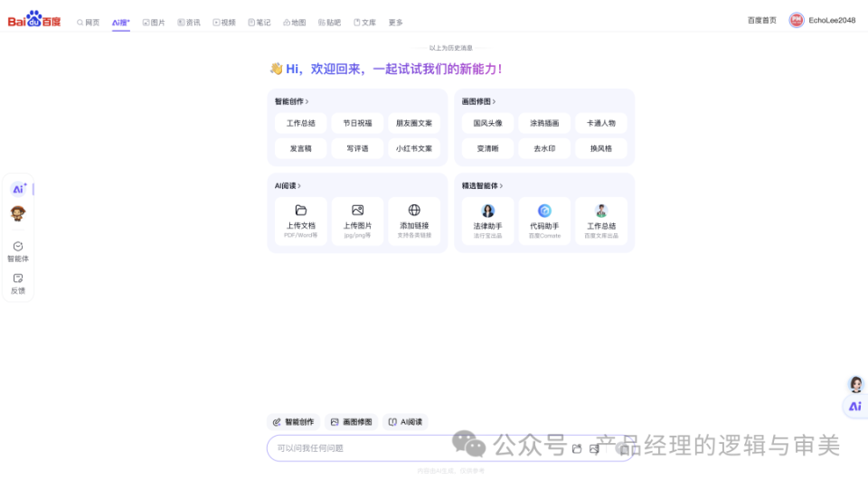
Task: Choose the 去水印 chip
Action: [544, 148]
